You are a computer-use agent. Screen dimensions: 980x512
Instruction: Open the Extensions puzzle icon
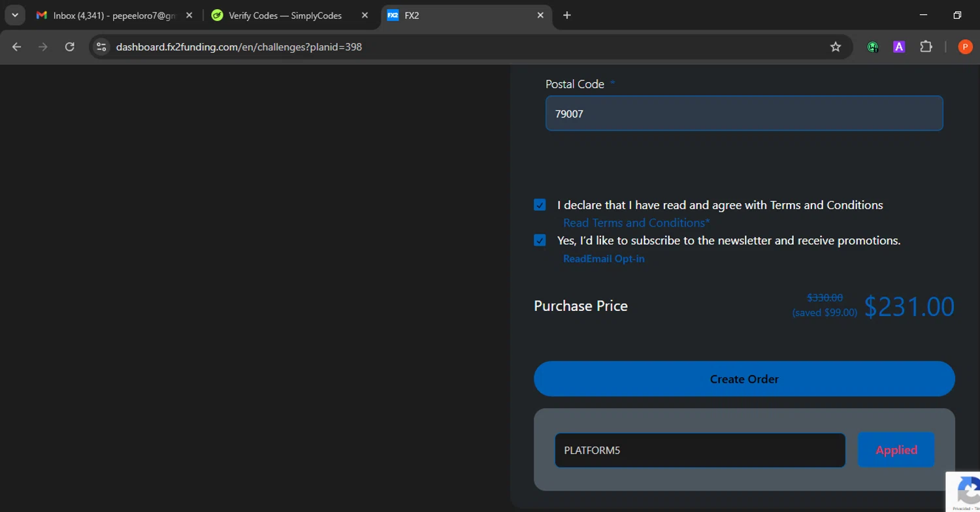(926, 47)
